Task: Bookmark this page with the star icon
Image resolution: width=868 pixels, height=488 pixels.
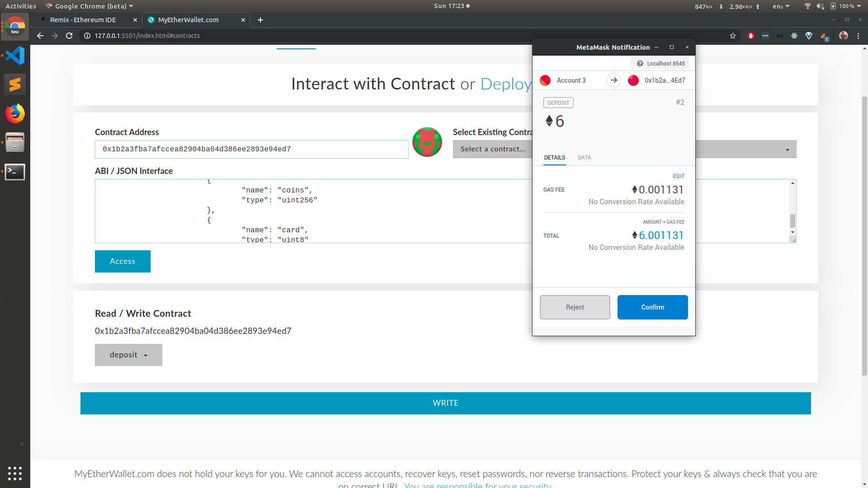Action: 733,36
